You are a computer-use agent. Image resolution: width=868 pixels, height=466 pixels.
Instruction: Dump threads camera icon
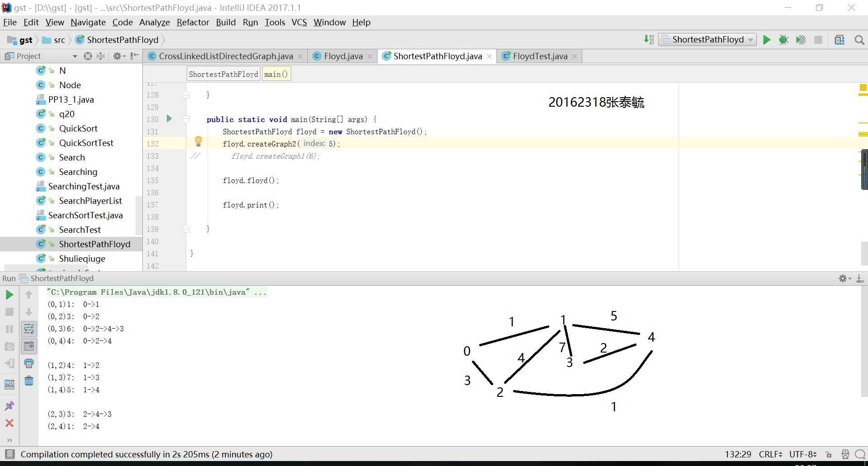pos(9,346)
